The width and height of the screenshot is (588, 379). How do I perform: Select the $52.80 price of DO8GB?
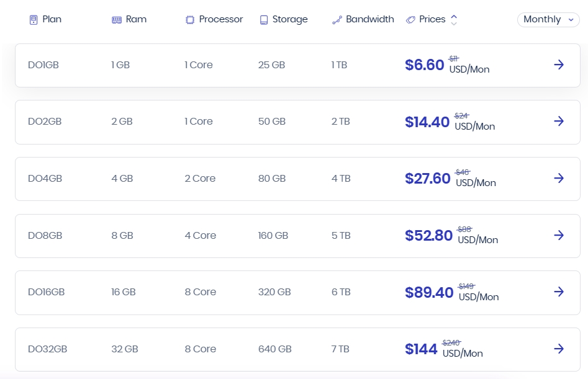coord(428,236)
